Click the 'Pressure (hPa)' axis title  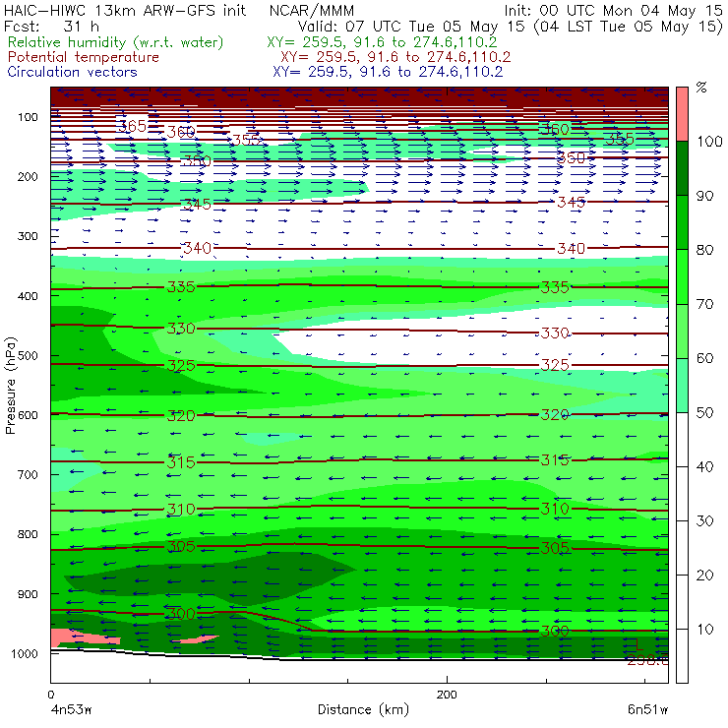(x=11, y=386)
